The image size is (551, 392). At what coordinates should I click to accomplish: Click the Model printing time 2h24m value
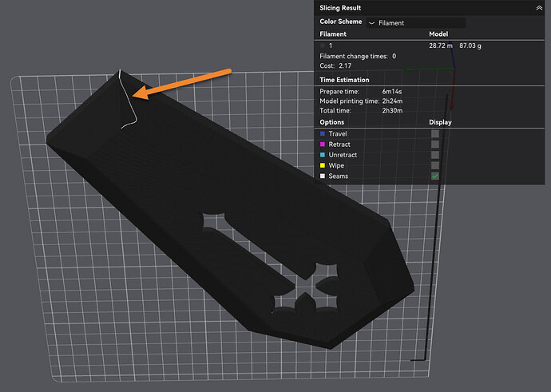[x=392, y=101]
